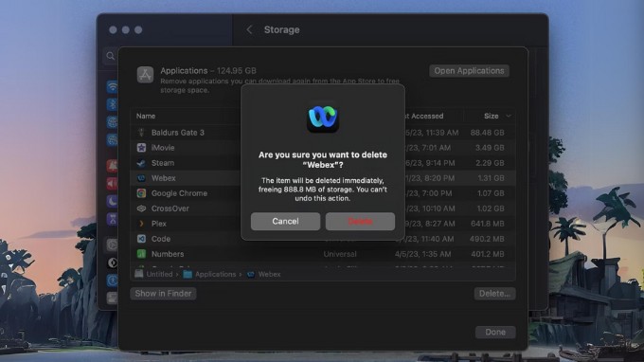Click the iMovie row name
Viewport: 644px width, 362px height.
[163, 148]
